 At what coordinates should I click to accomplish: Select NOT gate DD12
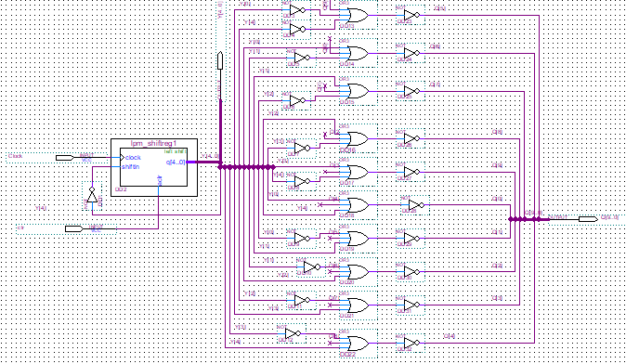(293, 333)
